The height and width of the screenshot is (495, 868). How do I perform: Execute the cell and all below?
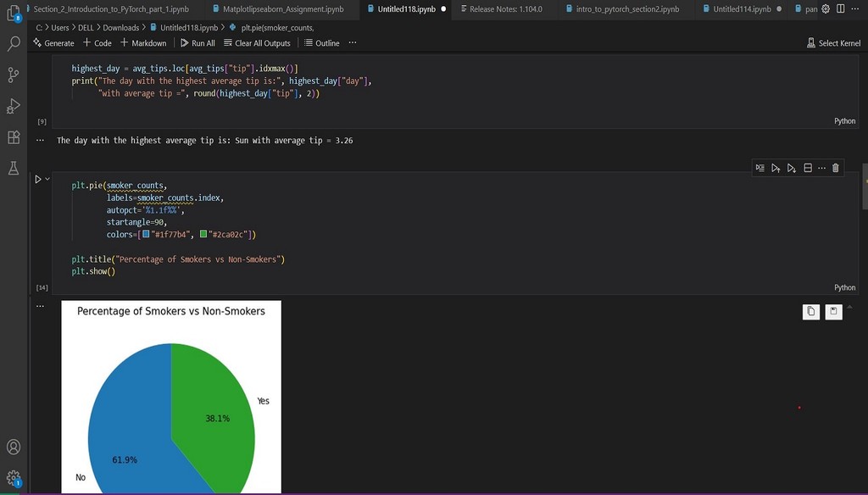click(x=792, y=168)
